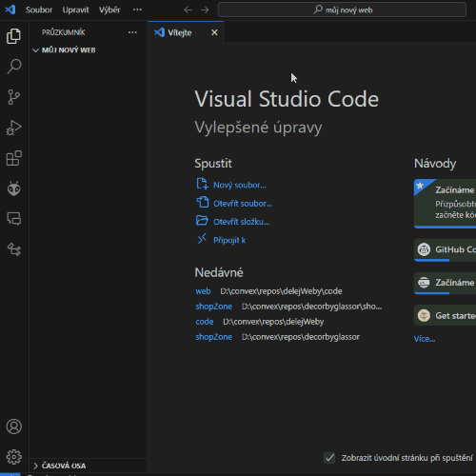Expand the ČASOVÁ OSA section
The image size is (476, 476).
tap(88, 466)
